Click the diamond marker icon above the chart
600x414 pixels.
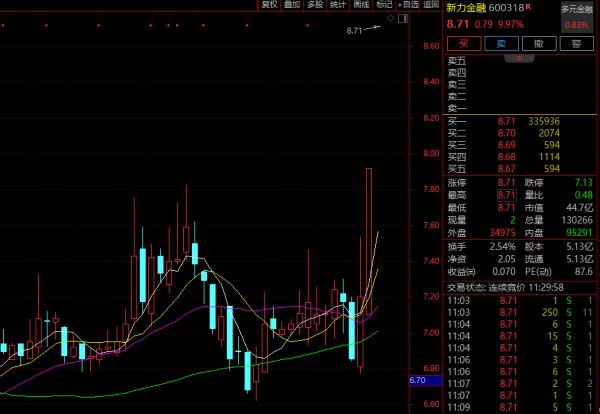390,18
